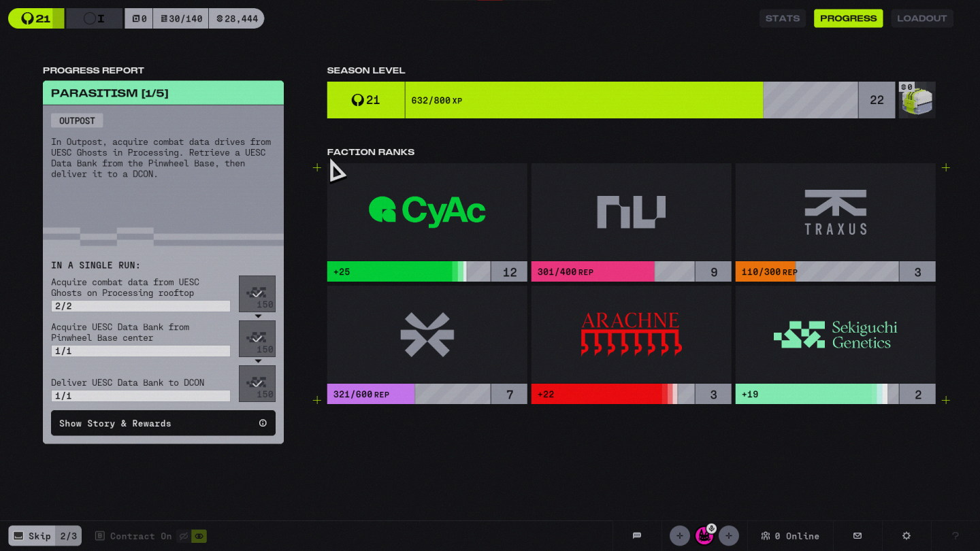
Task: Click the season level 21 emblem on XP bar
Action: [x=366, y=100]
